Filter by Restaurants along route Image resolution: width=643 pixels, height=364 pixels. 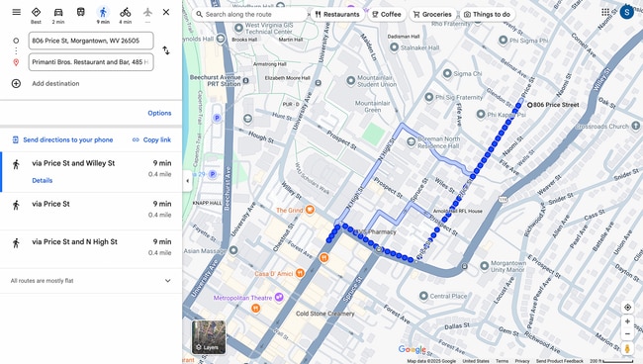point(336,15)
